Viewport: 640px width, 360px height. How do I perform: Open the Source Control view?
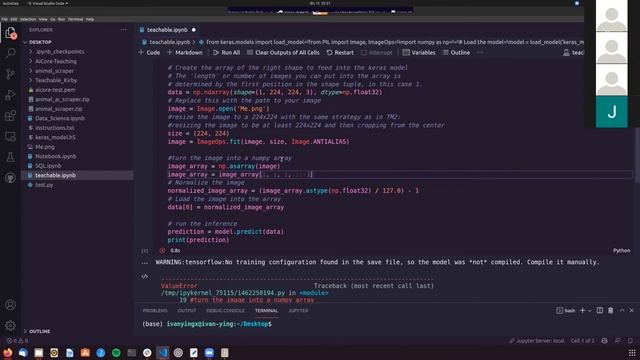11,74
